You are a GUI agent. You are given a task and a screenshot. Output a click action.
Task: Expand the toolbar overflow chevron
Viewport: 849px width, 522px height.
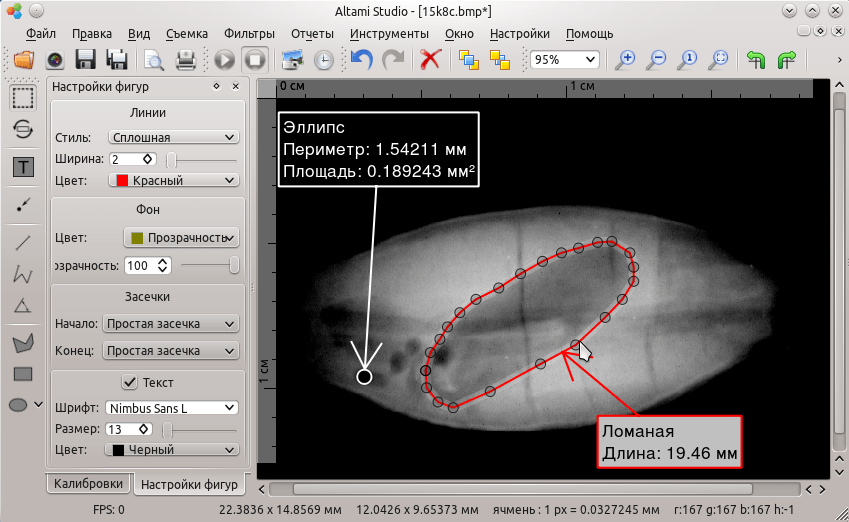pyautogui.click(x=839, y=60)
